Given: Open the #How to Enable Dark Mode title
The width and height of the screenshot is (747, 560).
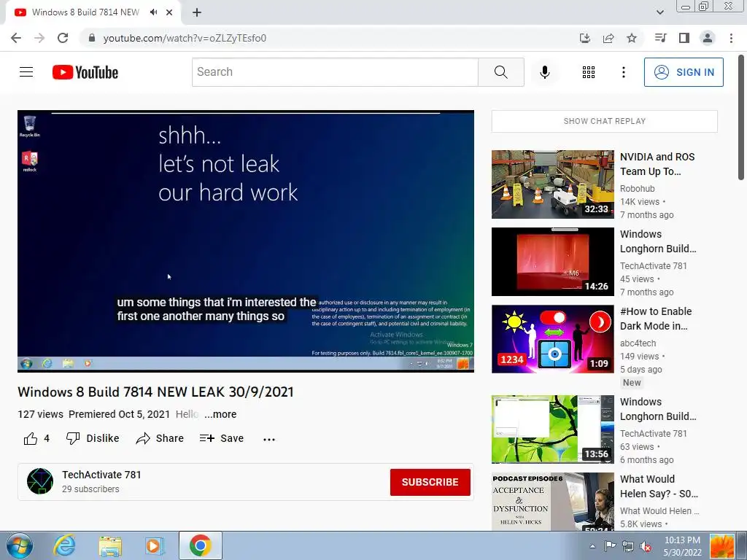Looking at the screenshot, I should click(656, 319).
